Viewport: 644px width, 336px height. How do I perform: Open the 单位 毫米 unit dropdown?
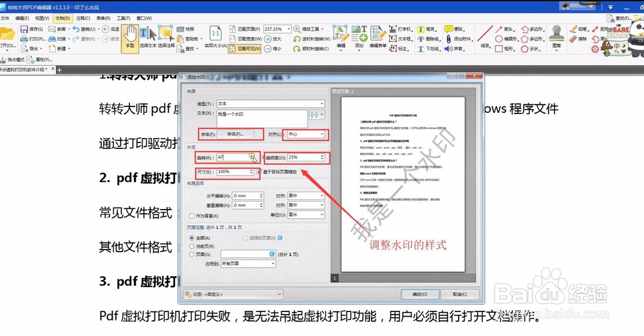click(305, 215)
